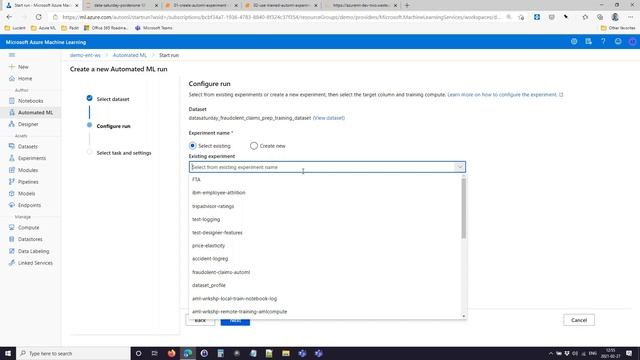Screen dimensions: 640x360
Task: Click the Cancel button
Action: click(x=579, y=320)
